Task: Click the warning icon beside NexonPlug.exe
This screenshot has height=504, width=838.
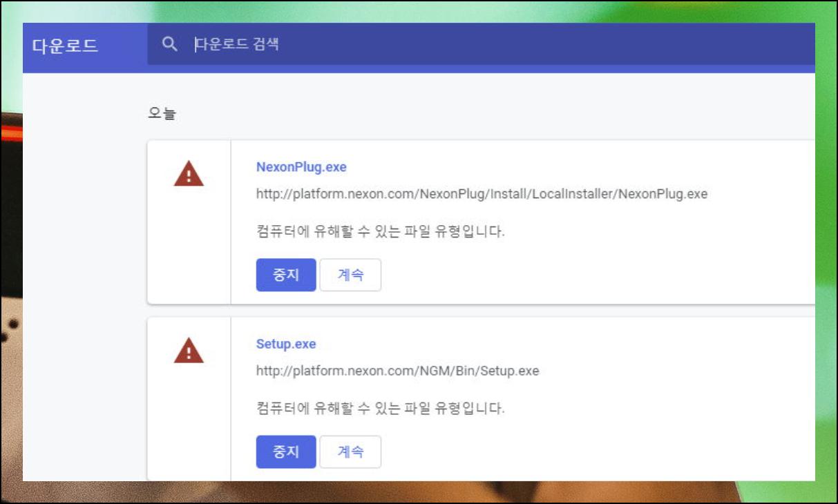Action: (x=189, y=174)
